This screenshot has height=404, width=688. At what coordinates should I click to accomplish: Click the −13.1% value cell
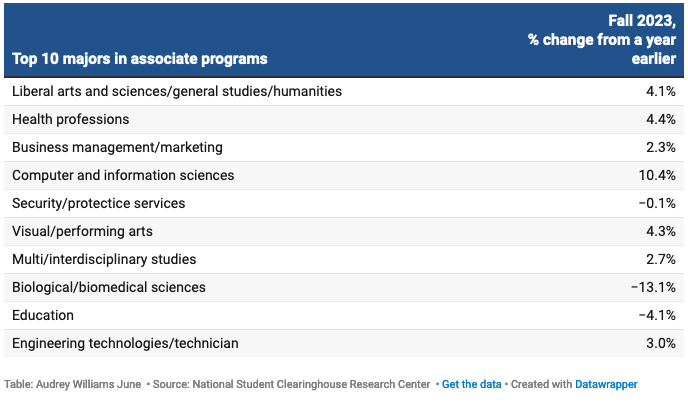(x=653, y=287)
